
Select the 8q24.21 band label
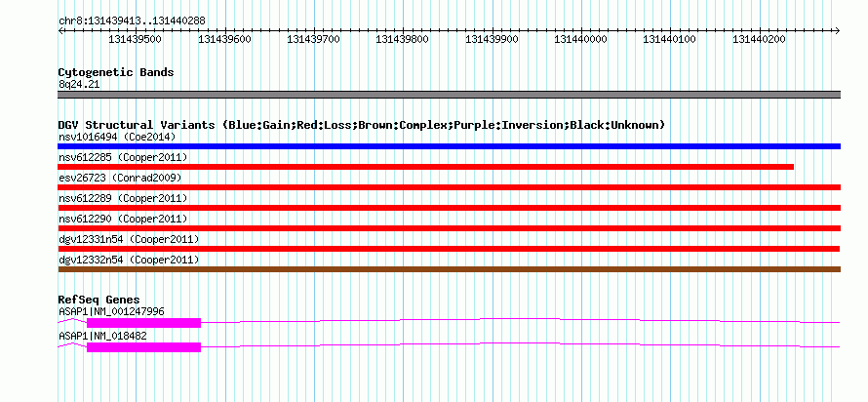click(x=79, y=84)
